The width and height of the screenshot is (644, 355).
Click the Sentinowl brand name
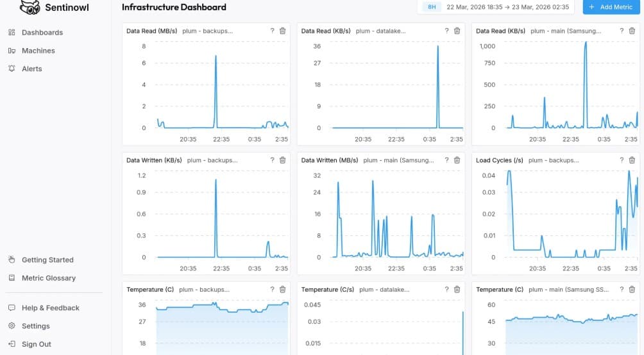[x=67, y=7]
